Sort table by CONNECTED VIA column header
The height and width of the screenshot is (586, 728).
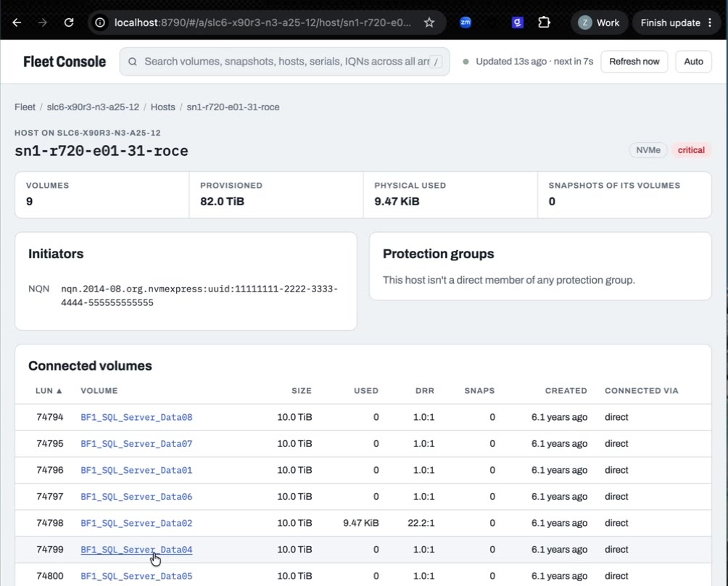coord(642,390)
